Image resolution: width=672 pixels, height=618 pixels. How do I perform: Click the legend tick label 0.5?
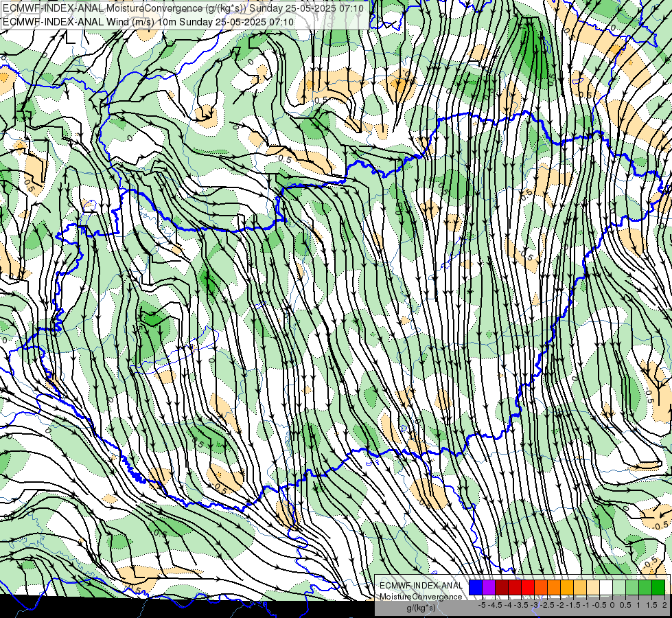(625, 605)
